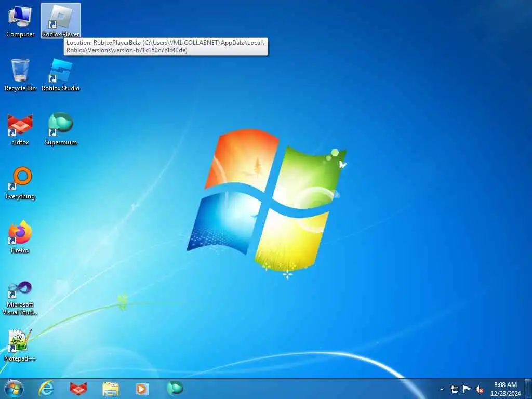The image size is (532, 399).
Task: Open the Windows Start menu
Action: (x=14, y=389)
